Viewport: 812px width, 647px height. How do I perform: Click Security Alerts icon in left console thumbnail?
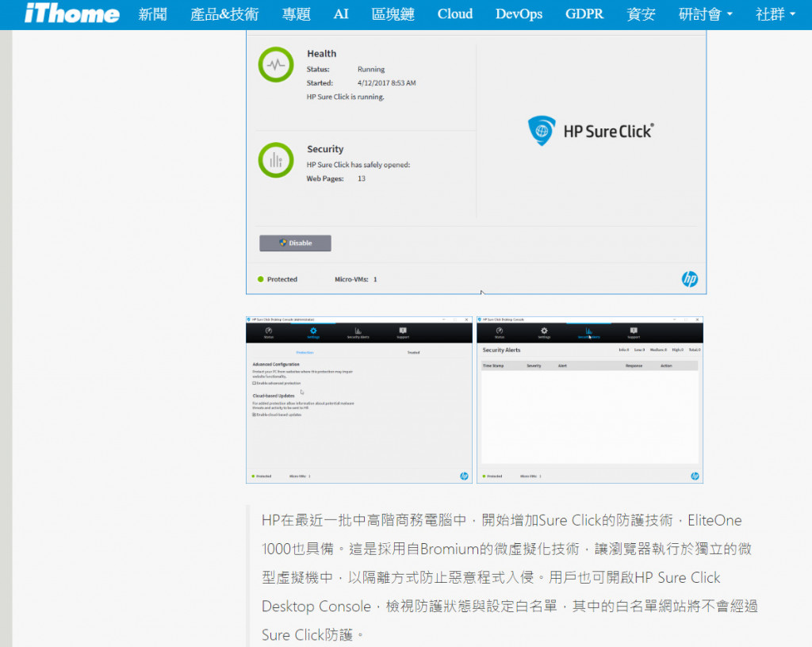click(x=358, y=332)
